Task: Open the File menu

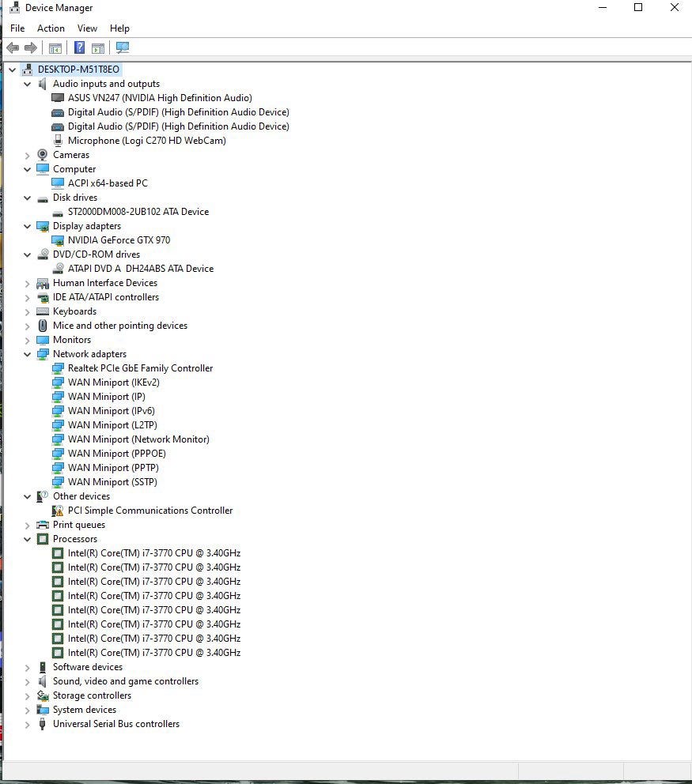Action: click(x=17, y=28)
